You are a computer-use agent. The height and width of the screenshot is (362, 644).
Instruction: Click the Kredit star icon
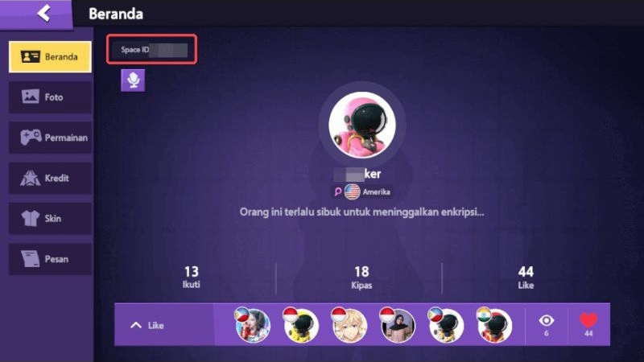[x=31, y=178]
